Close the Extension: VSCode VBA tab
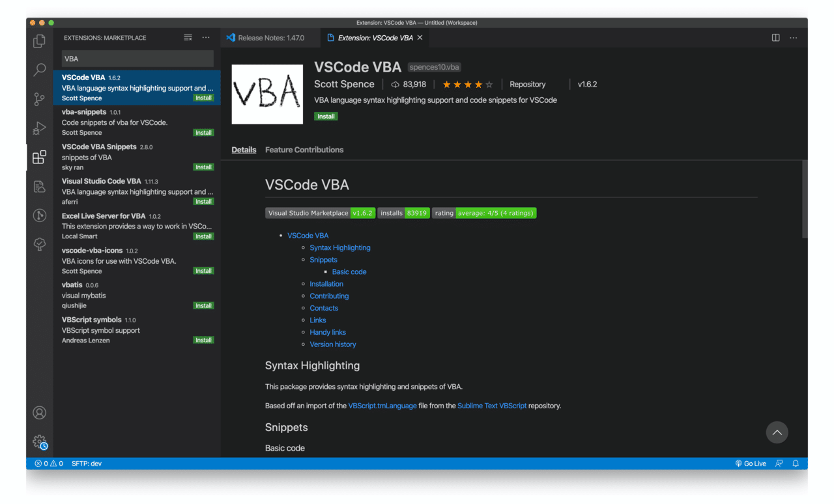Viewport: 834px width, 504px height. tap(420, 38)
